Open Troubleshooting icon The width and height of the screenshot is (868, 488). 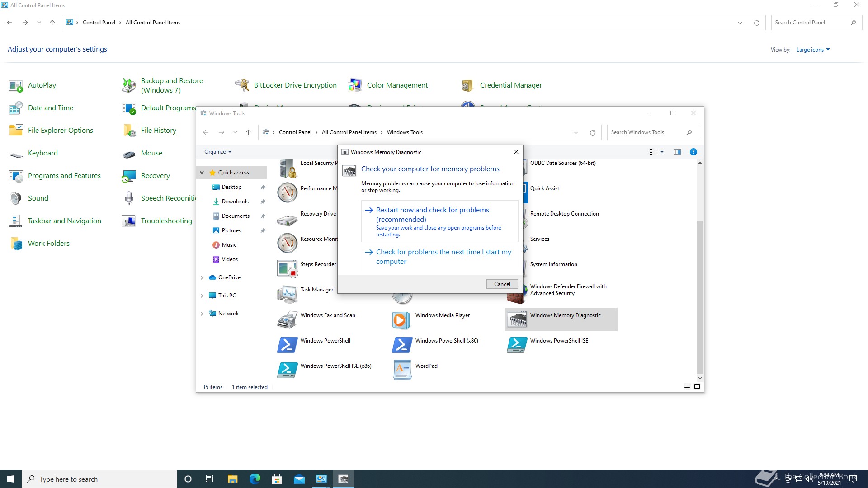[129, 221]
